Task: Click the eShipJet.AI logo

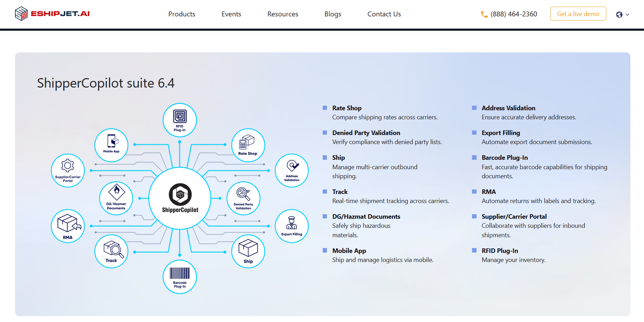Action: pyautogui.click(x=52, y=14)
